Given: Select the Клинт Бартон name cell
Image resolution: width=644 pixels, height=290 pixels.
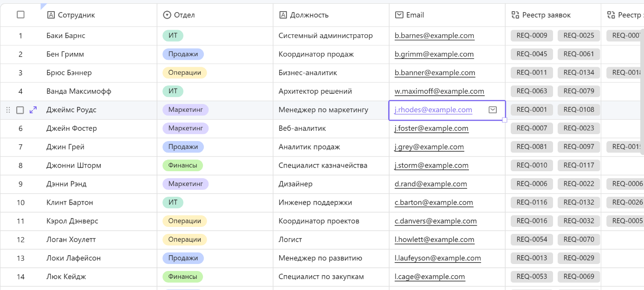Looking at the screenshot, I should [99, 203].
